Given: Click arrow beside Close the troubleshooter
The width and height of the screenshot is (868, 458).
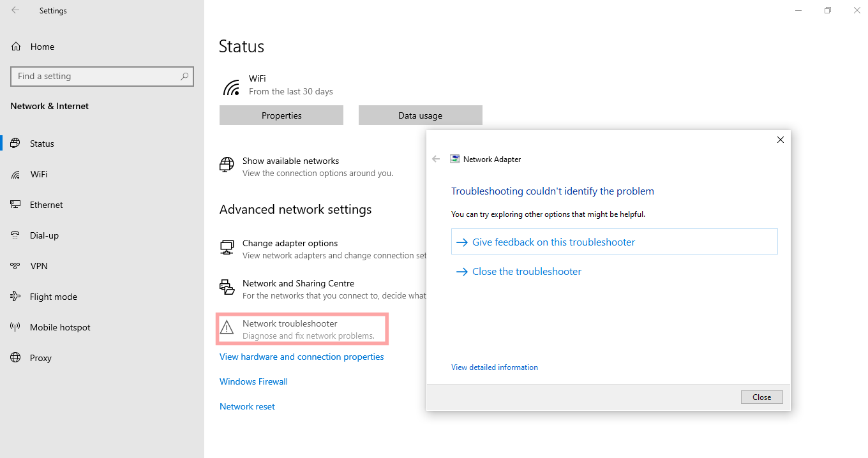Looking at the screenshot, I should [462, 272].
